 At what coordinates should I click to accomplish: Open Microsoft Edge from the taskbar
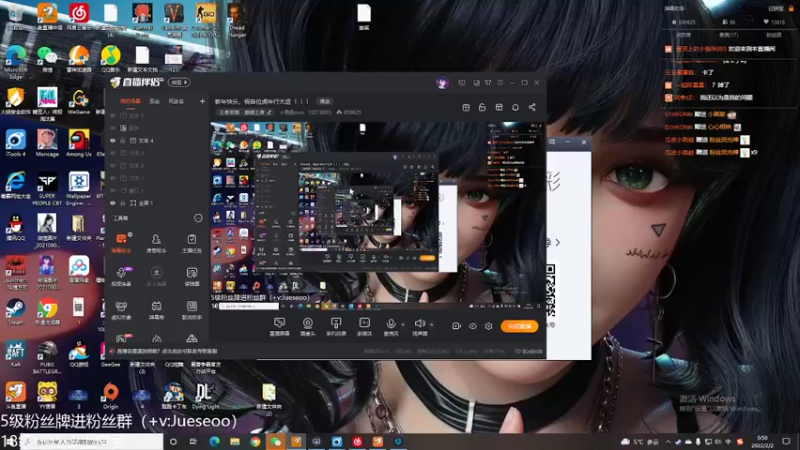[x=214, y=442]
